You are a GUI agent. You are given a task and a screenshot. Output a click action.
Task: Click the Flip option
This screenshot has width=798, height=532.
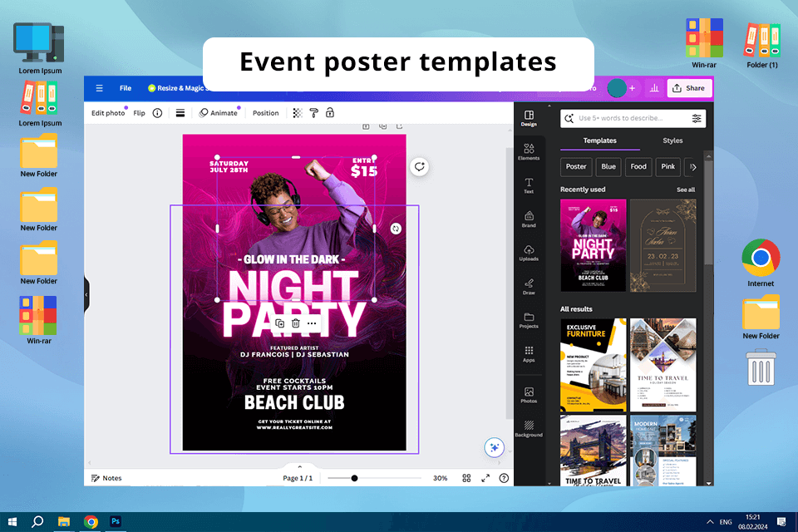click(139, 113)
